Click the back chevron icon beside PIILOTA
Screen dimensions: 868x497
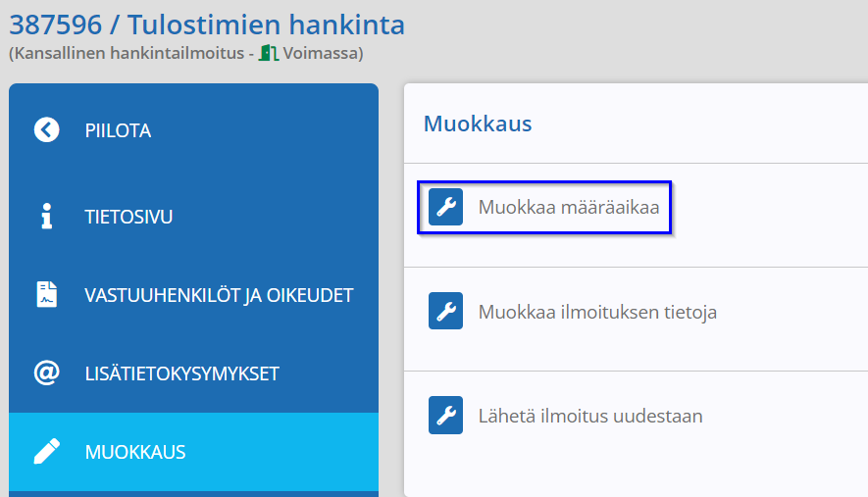pyautogui.click(x=46, y=130)
